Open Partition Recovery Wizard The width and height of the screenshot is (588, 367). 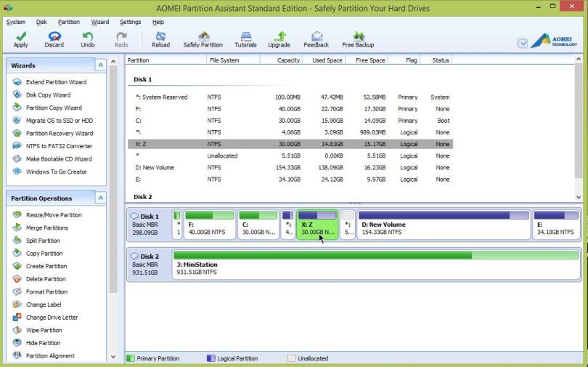click(x=60, y=133)
